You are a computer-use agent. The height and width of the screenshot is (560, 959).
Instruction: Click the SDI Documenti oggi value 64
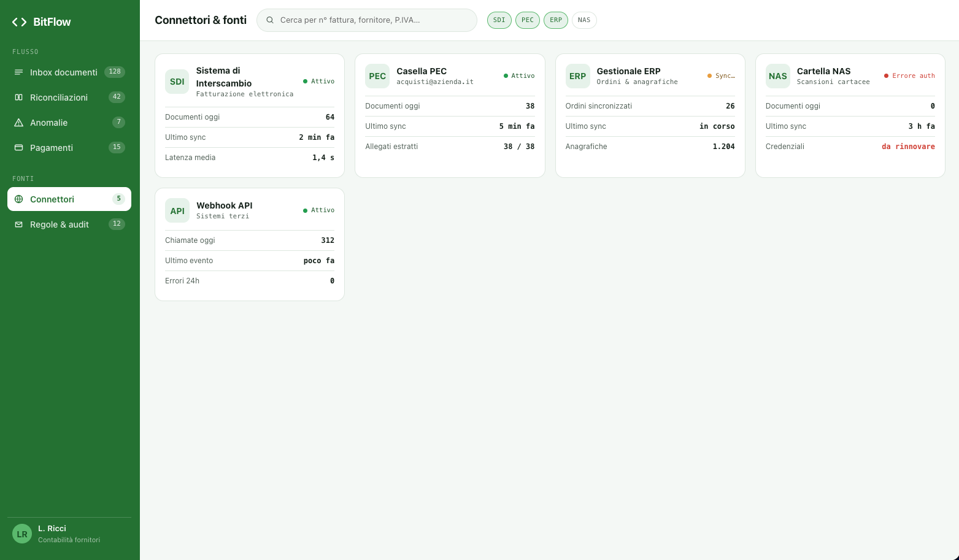[x=330, y=117]
